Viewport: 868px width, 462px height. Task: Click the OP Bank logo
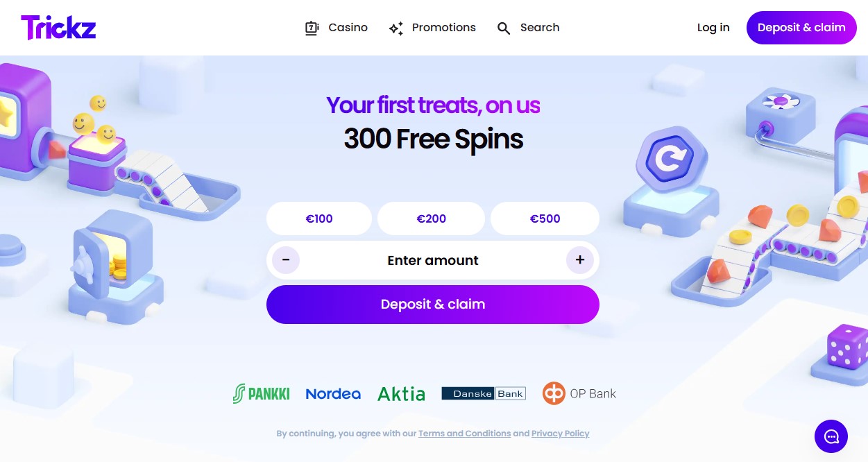pos(579,393)
